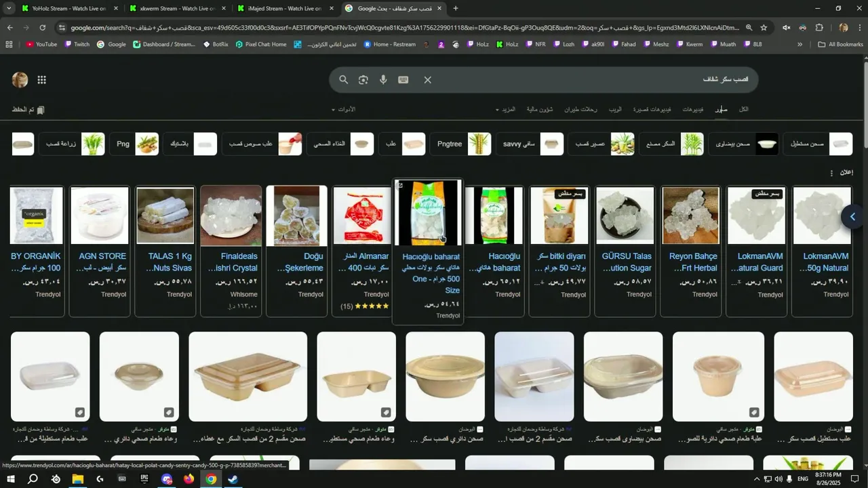This screenshot has width=868, height=488.
Task: Open TALAS 1 Kg product ad
Action: coord(165,251)
